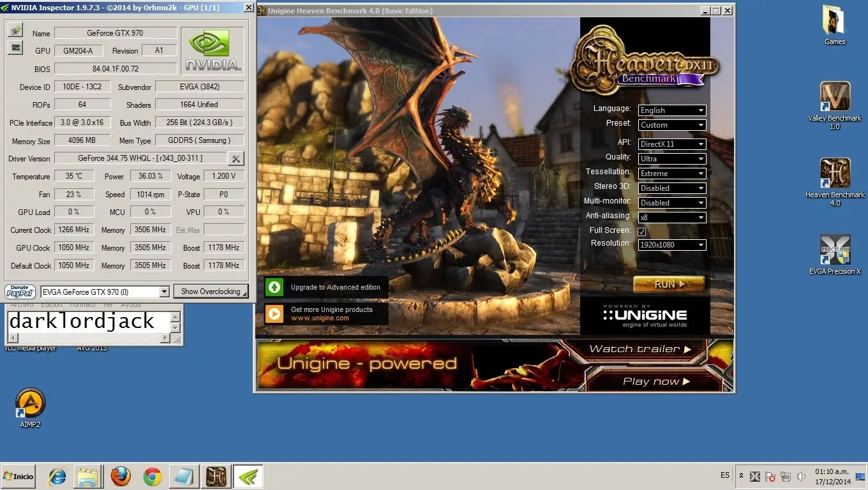
Task: Click the Notepad horizontal scrollbar left arrow
Action: (12, 338)
